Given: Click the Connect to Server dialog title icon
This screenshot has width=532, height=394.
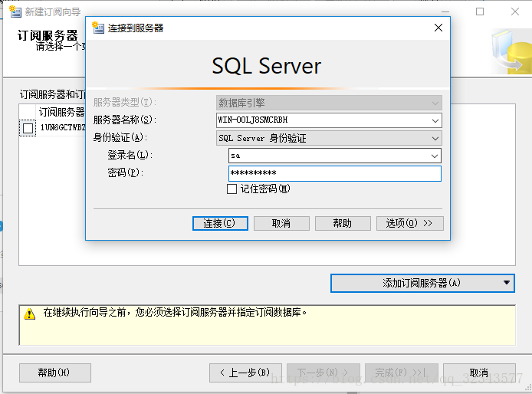Looking at the screenshot, I should [x=98, y=28].
